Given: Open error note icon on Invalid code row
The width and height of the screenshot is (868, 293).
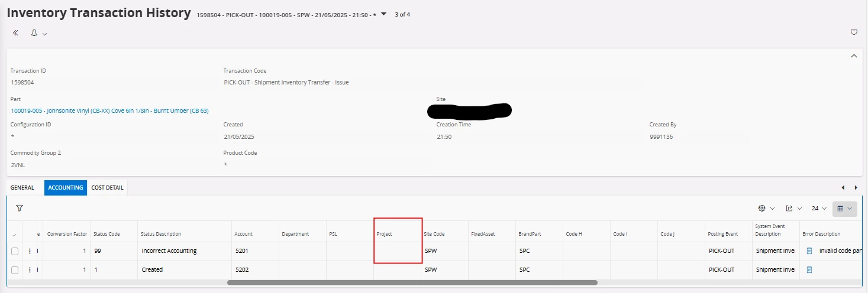Looking at the screenshot, I should point(809,251).
